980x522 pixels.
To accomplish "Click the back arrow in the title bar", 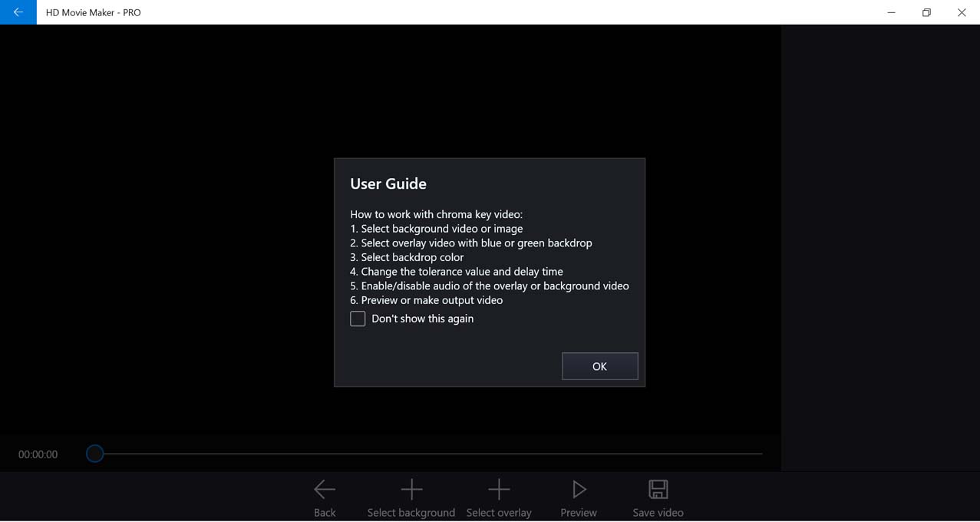I will tap(18, 12).
